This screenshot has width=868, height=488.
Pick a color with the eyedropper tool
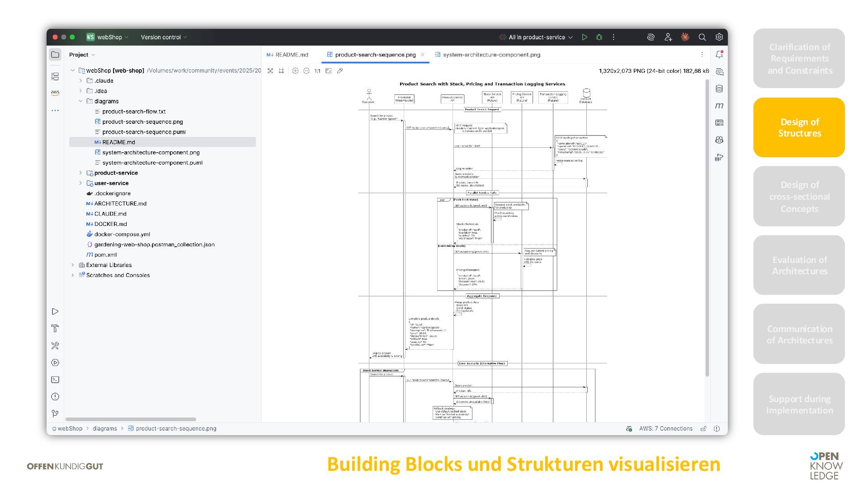click(x=340, y=71)
